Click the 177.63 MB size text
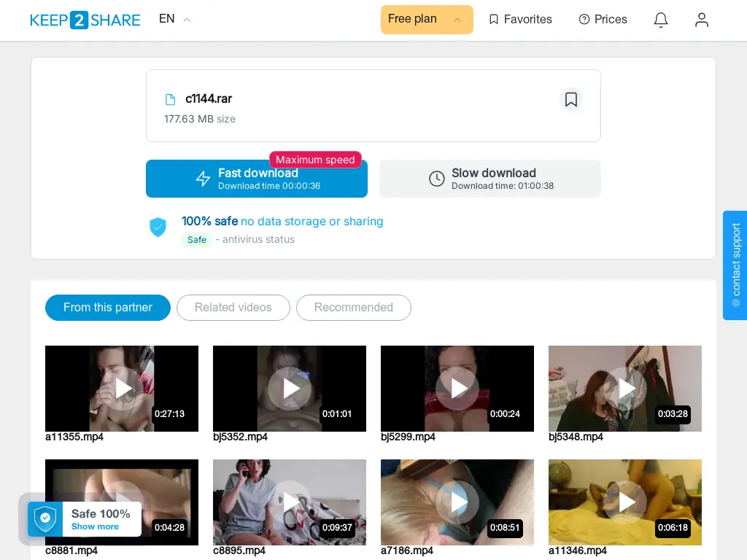Viewport: 747px width, 560px height. point(200,119)
